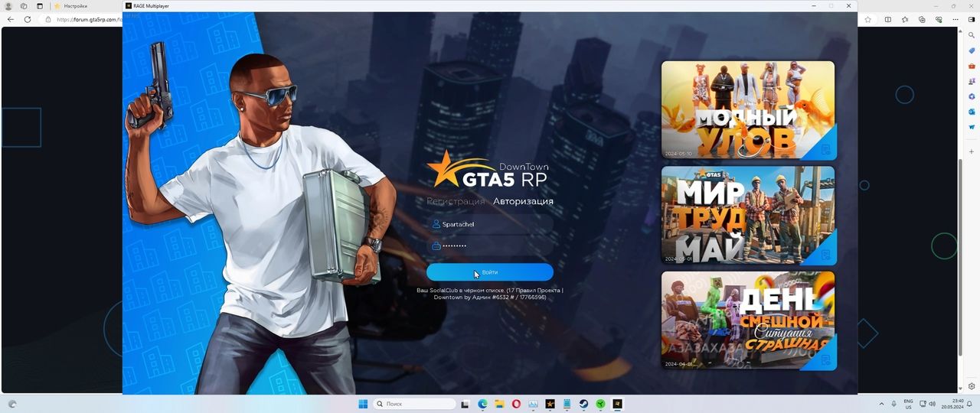
Task: Open Opera from the taskbar
Action: click(516, 404)
